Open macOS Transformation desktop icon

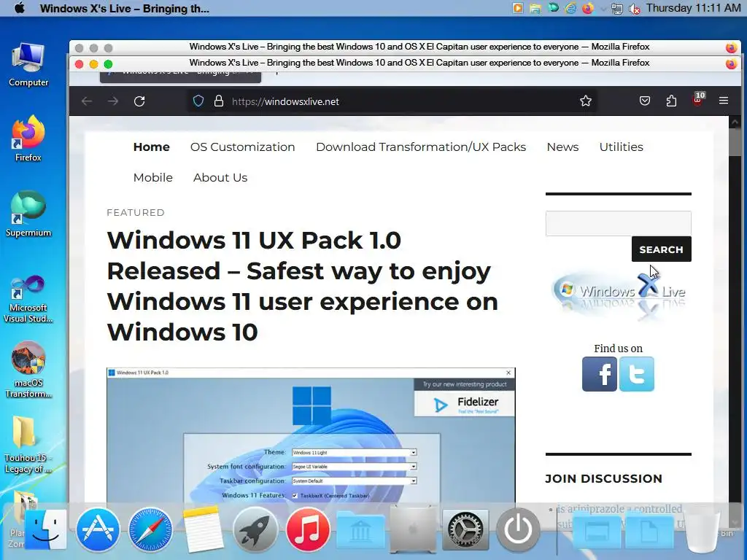(28, 370)
